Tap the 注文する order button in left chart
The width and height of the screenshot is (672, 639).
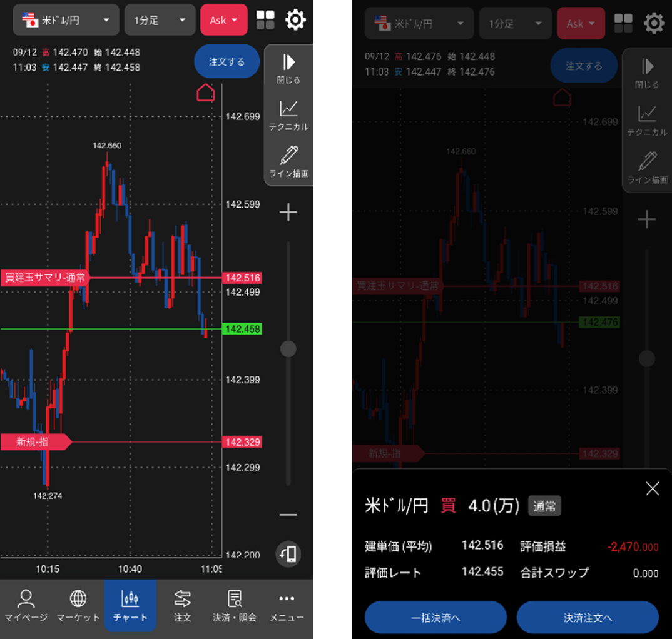coord(227,61)
